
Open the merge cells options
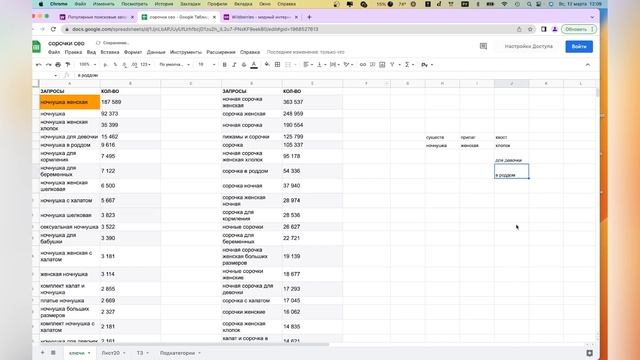[289, 64]
